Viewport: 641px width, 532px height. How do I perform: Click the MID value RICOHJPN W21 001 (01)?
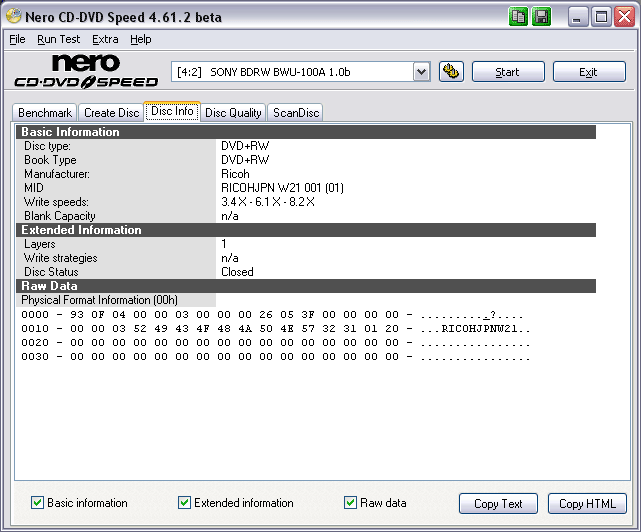[282, 188]
